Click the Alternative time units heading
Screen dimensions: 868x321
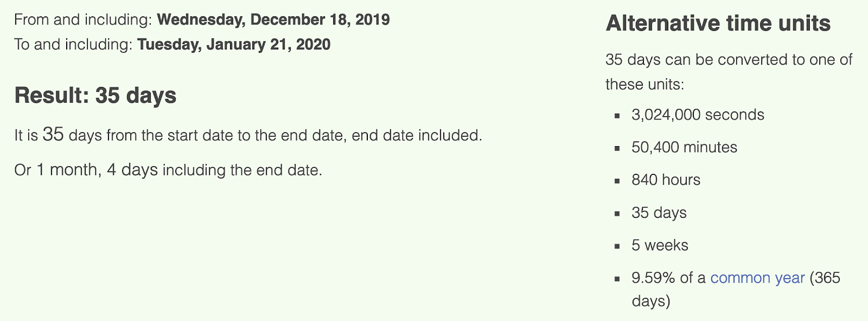pyautogui.click(x=718, y=23)
